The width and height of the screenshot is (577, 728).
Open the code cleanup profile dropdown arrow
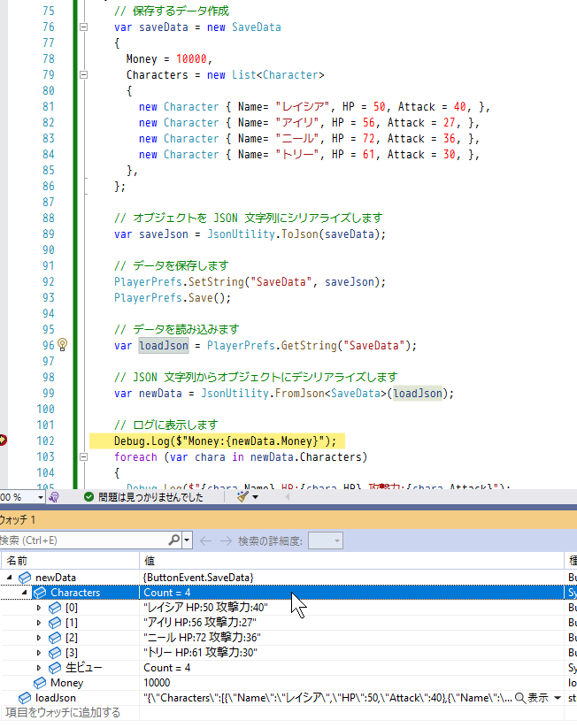pyautogui.click(x=255, y=497)
